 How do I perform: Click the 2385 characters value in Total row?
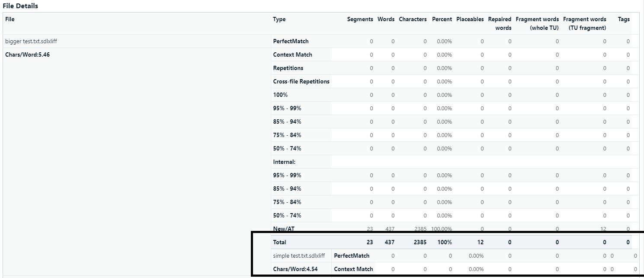[x=420, y=242]
